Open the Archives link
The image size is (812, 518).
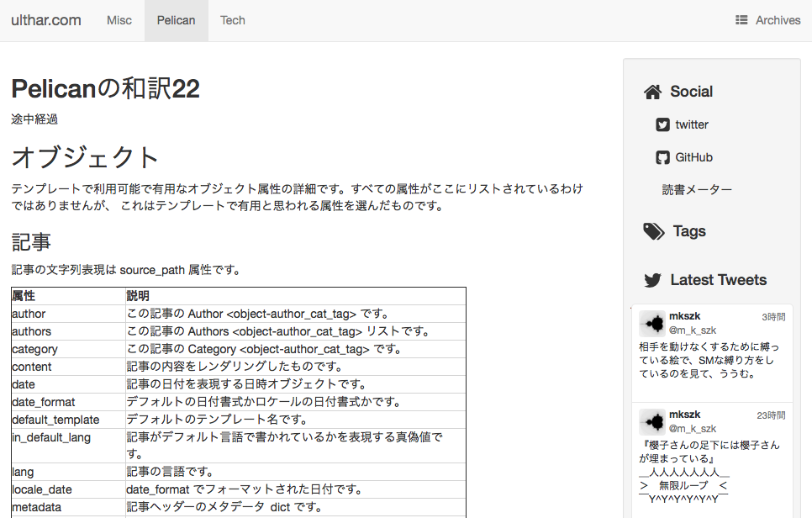point(778,20)
